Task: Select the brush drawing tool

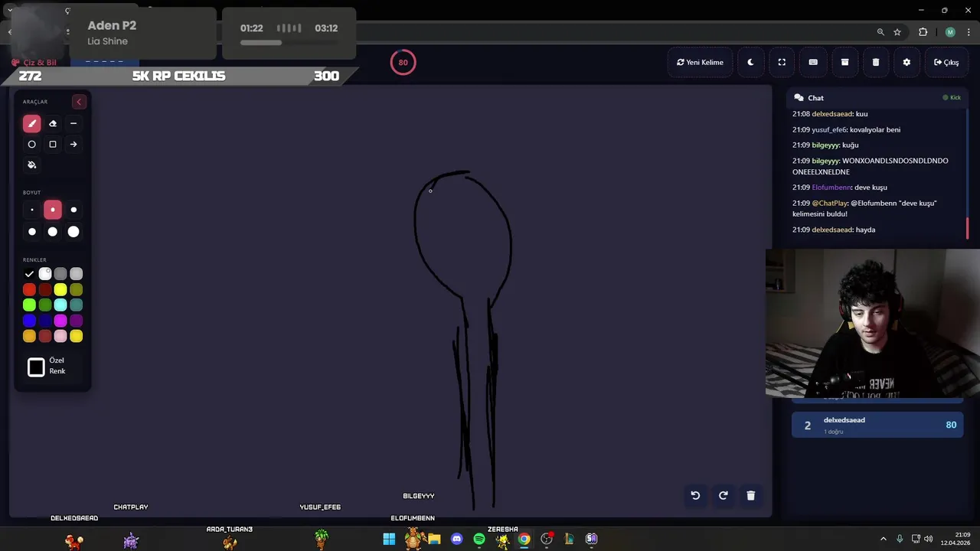Action: [x=31, y=123]
